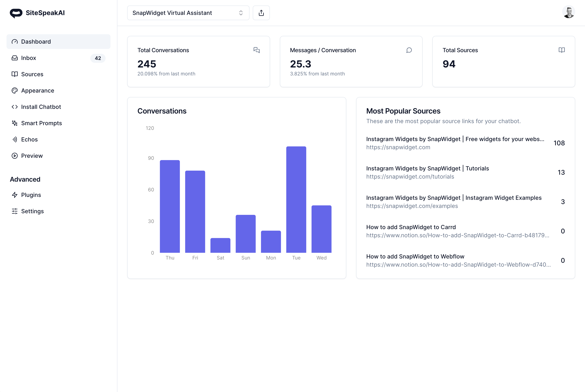The height and width of the screenshot is (392, 585).
Task: Click the selector's up-down chevron arrows
Action: [241, 13]
